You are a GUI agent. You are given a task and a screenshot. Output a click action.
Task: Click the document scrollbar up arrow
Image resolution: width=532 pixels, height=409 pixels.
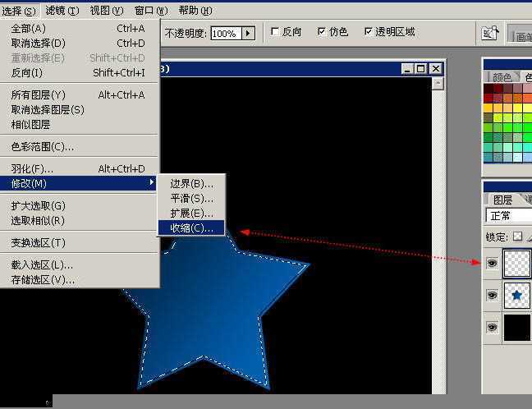pyautogui.click(x=438, y=83)
